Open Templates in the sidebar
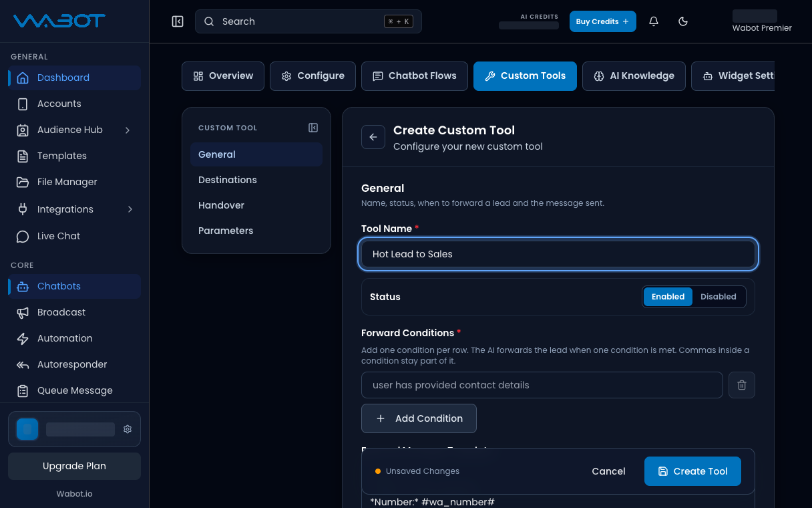 click(74, 156)
